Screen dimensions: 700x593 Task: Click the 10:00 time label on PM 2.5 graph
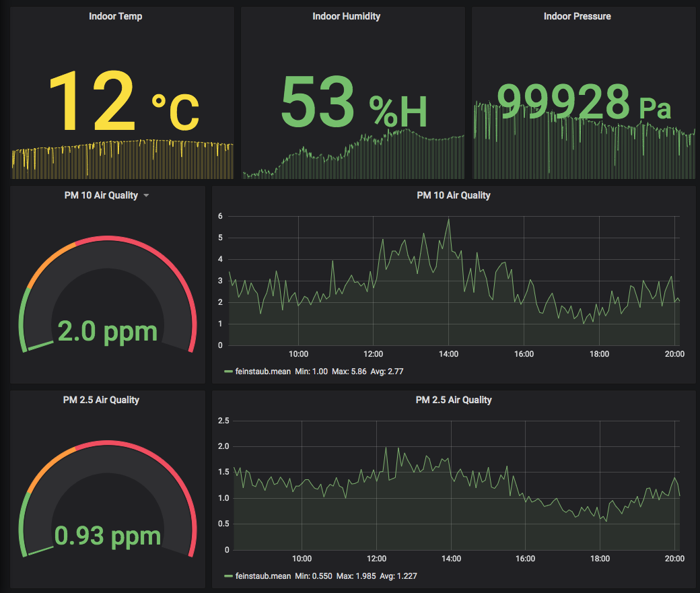(302, 559)
